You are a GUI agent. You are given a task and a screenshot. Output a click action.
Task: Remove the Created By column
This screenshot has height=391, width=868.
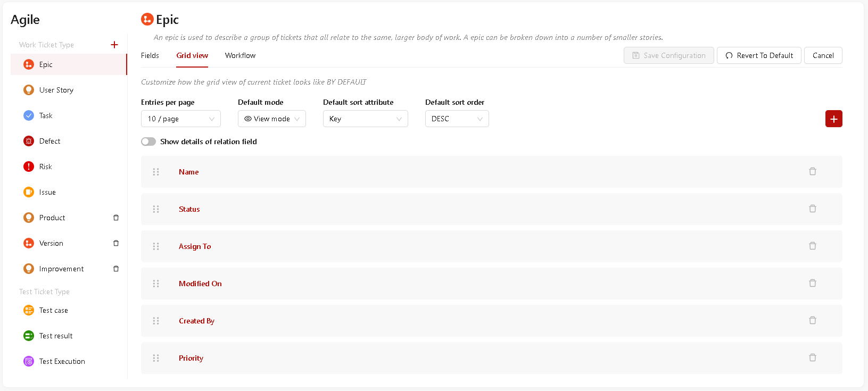coord(813,320)
